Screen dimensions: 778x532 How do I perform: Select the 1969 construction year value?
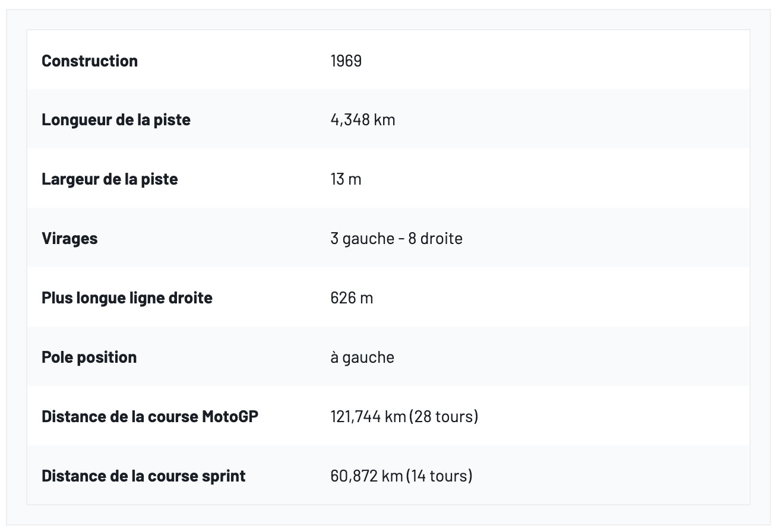pos(346,61)
